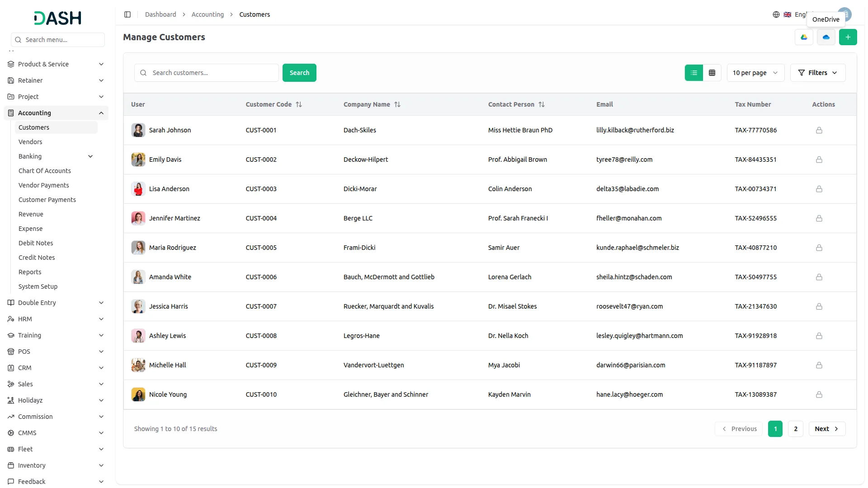The width and height of the screenshot is (868, 488).
Task: Switch to list view
Action: [693, 73]
